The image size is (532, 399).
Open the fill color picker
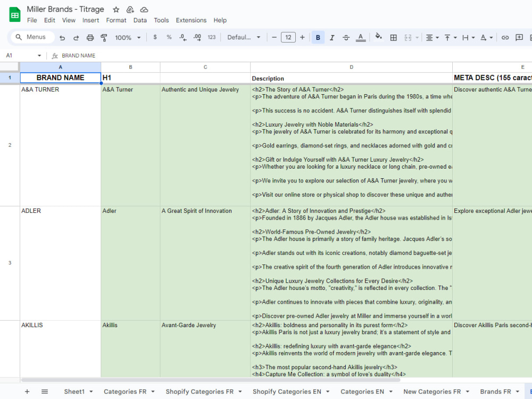click(x=378, y=37)
